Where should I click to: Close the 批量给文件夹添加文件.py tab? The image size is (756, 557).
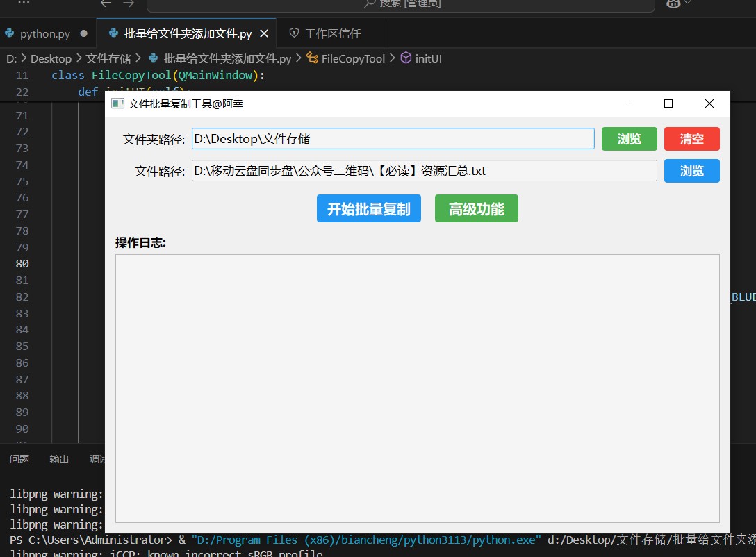click(x=264, y=34)
